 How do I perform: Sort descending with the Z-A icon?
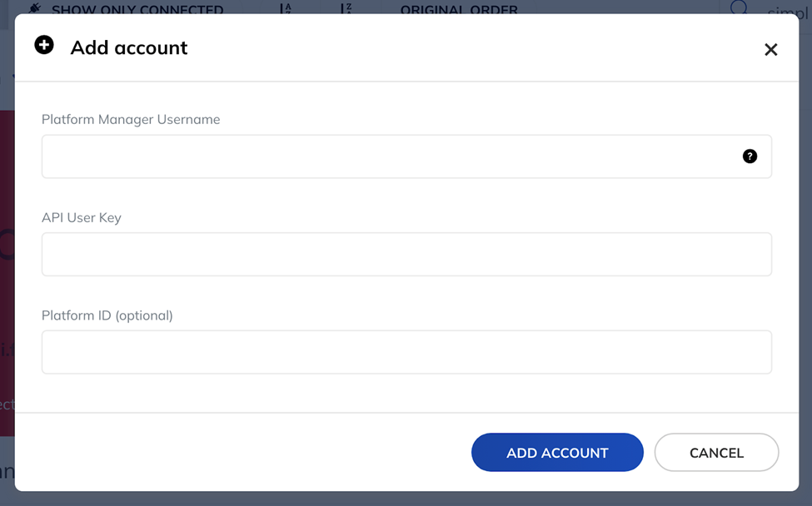tap(346, 8)
